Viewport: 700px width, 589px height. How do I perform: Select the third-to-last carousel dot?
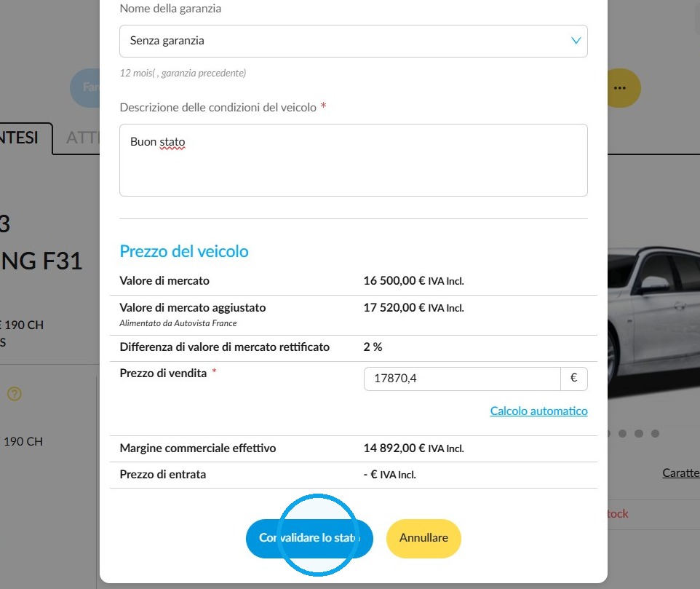[x=622, y=433]
